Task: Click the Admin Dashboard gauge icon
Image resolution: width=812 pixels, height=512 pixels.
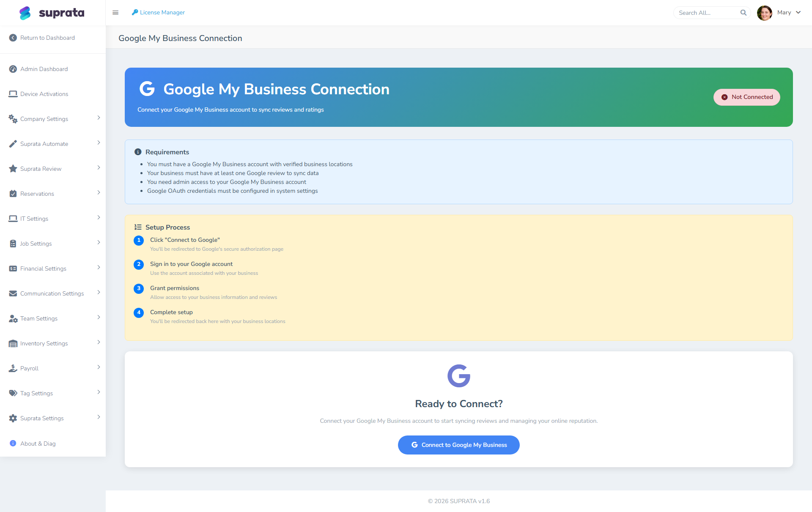Action: click(x=13, y=69)
